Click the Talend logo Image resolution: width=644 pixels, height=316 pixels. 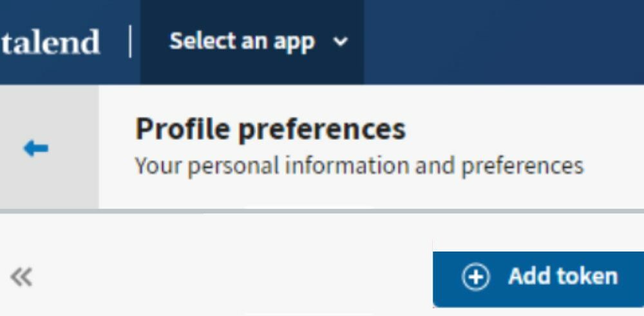point(50,42)
